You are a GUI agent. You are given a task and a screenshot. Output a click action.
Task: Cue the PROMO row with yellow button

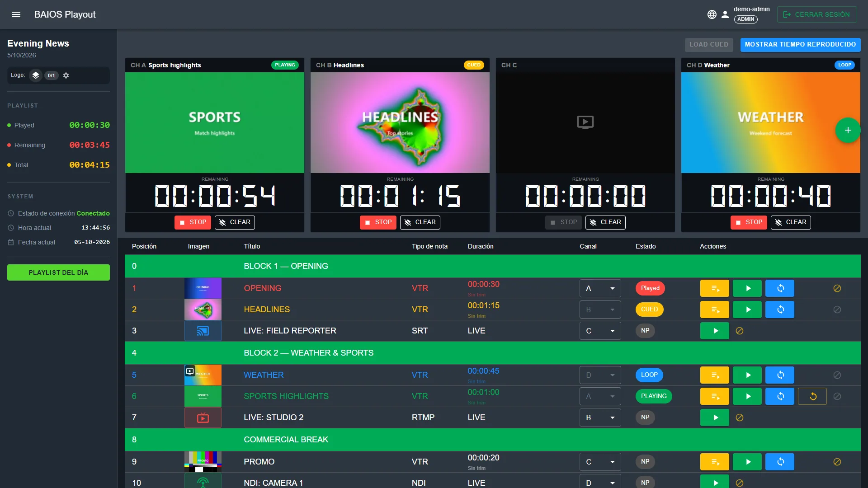pos(714,462)
